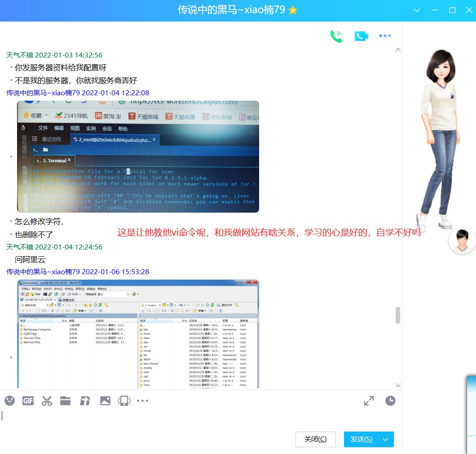Click sender line 天气不错 at 12:24:56

click(x=54, y=247)
